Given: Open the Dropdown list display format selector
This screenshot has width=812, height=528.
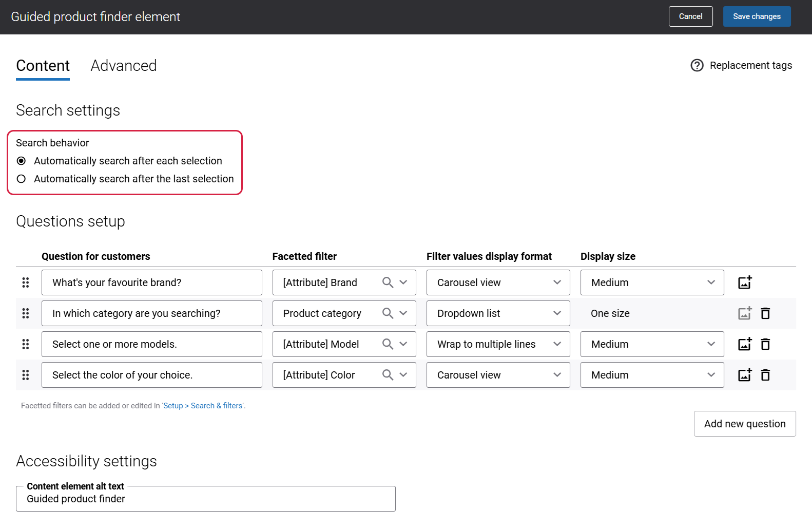Looking at the screenshot, I should pyautogui.click(x=498, y=313).
